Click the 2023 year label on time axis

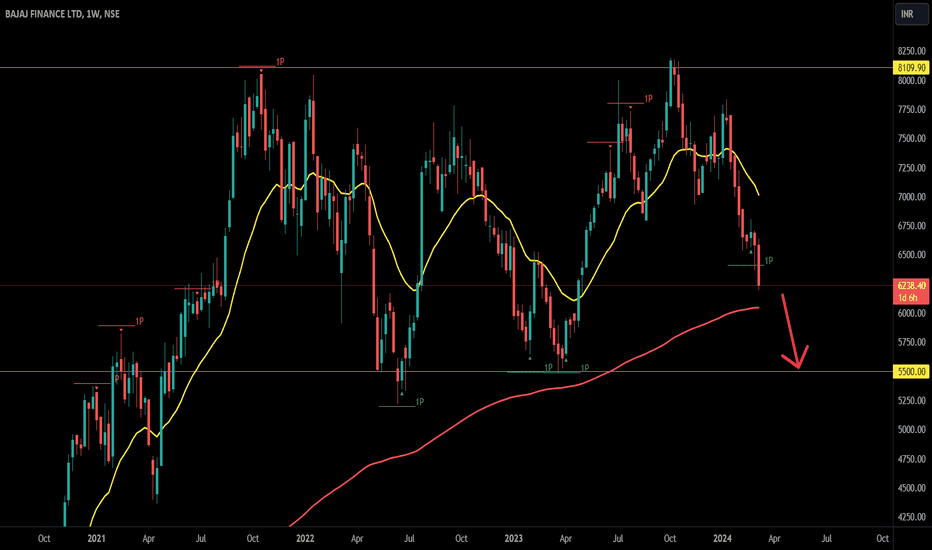(514, 539)
